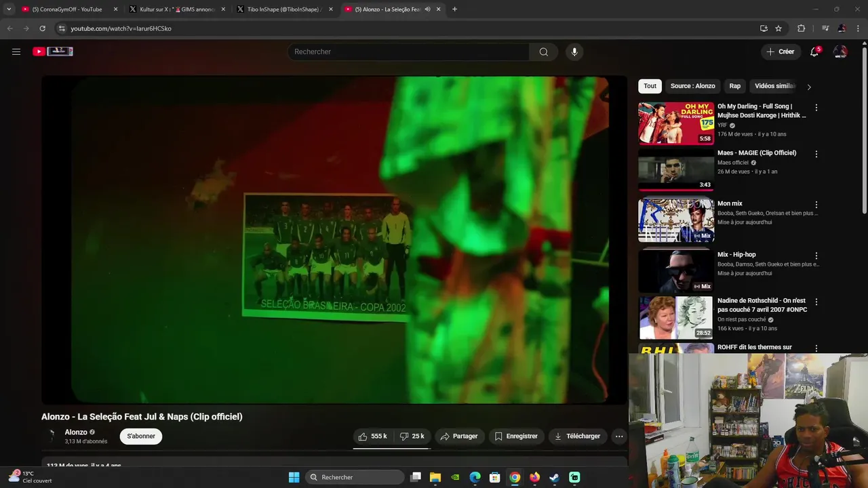Select the Tout filter chip

(x=650, y=86)
